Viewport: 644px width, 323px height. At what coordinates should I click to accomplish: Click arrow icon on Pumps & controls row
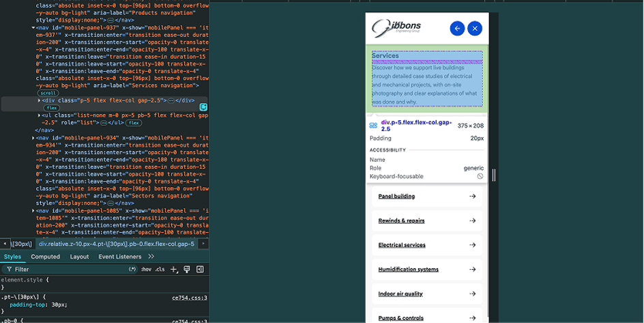tap(472, 318)
